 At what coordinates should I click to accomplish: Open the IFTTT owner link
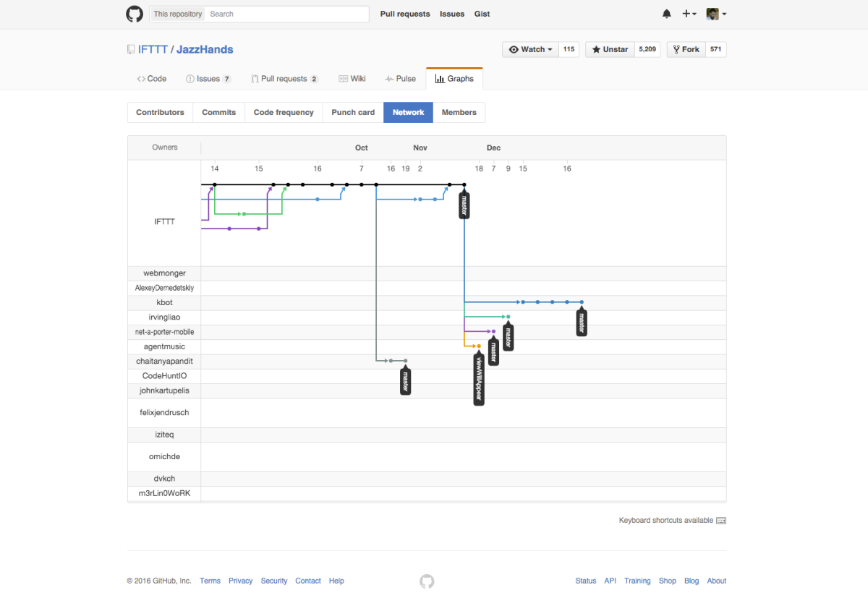(x=153, y=49)
